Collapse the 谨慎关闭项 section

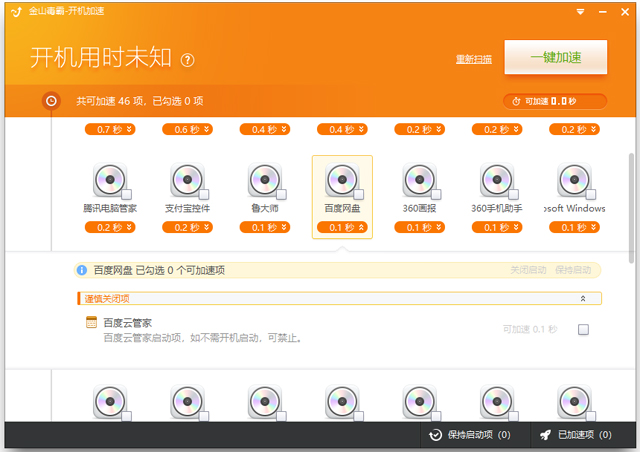[583, 298]
